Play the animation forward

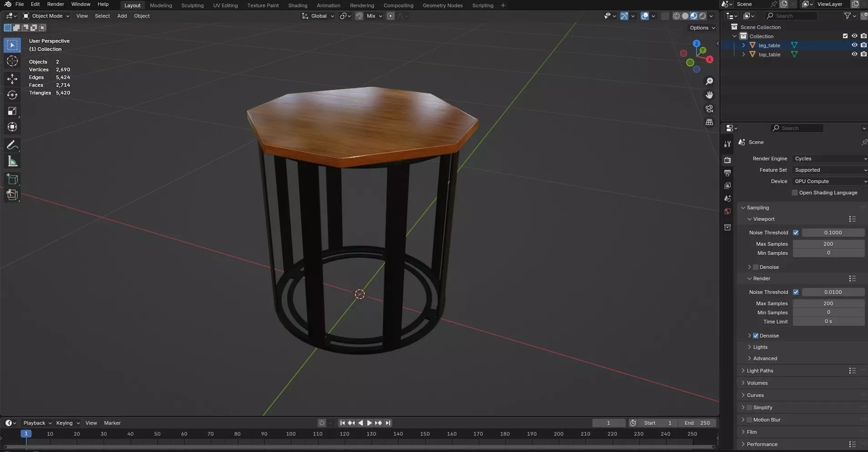coord(369,423)
